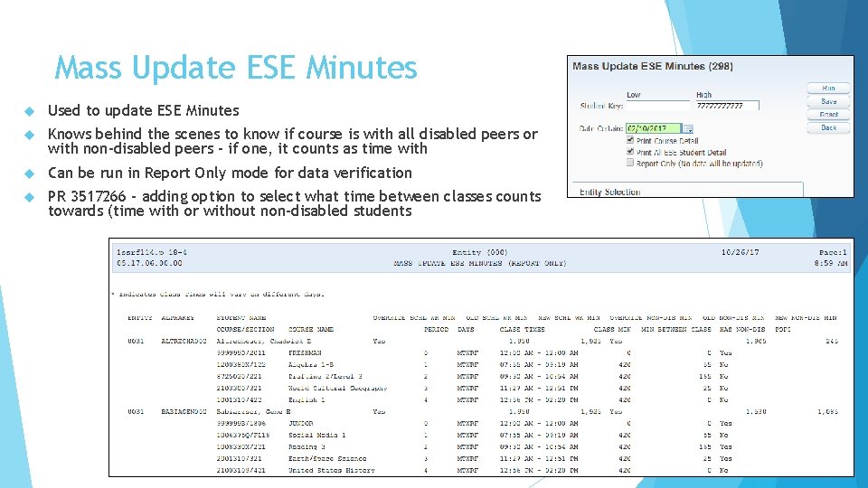The image size is (868, 488).
Task: Click the Save button
Action: pyautogui.click(x=828, y=101)
